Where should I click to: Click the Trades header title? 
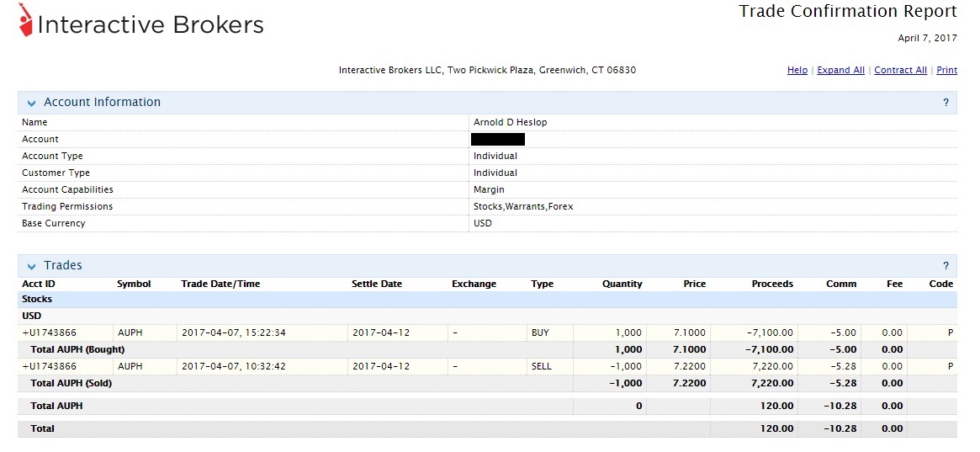62,265
